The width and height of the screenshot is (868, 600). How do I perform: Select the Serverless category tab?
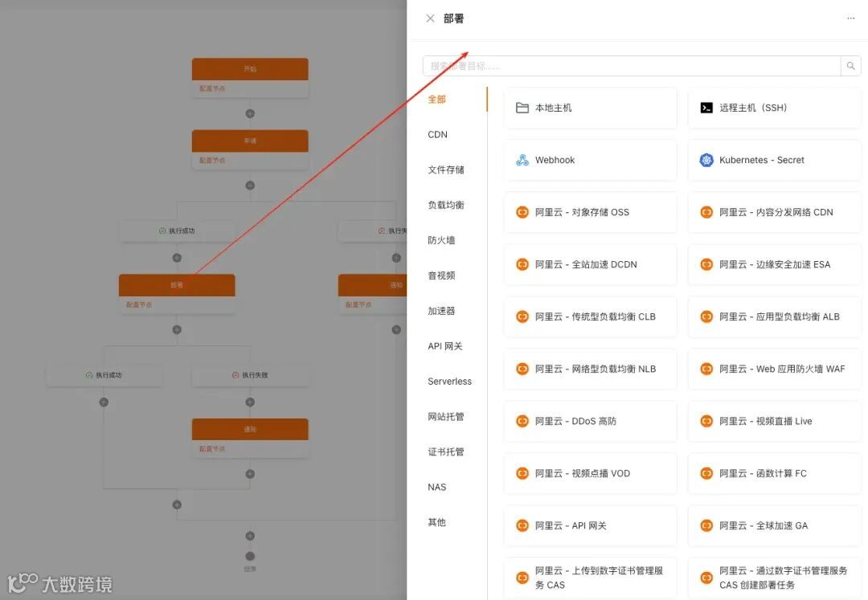tap(449, 381)
